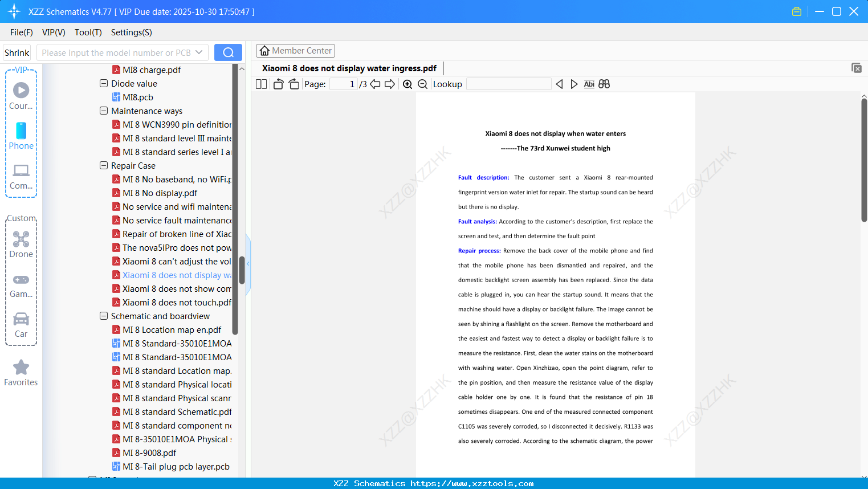Click the file tree vertical scrollbar
The height and width of the screenshot is (489, 868).
242,270
